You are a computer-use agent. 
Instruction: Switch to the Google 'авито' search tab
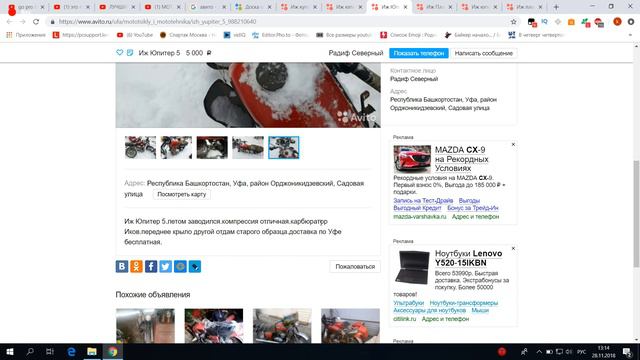pyautogui.click(x=207, y=7)
